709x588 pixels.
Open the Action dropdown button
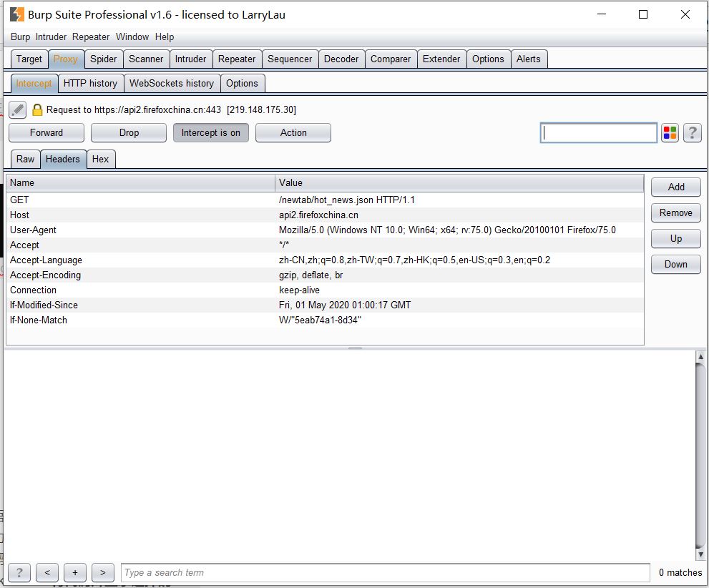tap(293, 133)
